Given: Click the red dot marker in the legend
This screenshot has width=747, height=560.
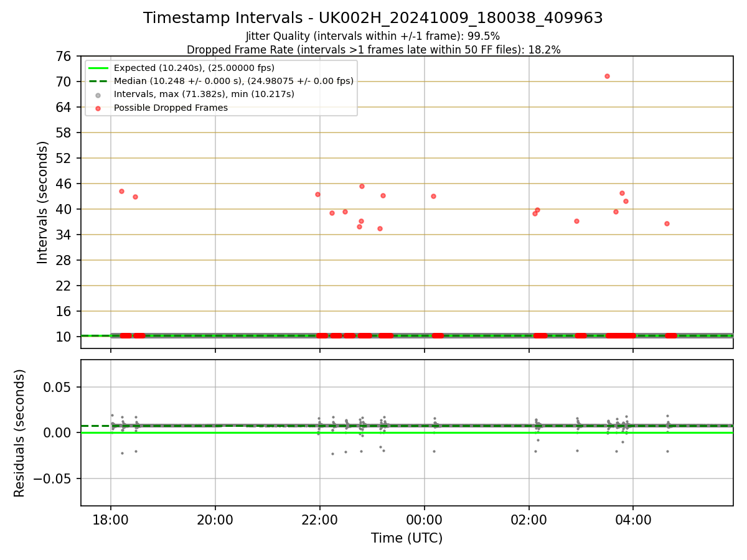Looking at the screenshot, I should coord(98,108).
